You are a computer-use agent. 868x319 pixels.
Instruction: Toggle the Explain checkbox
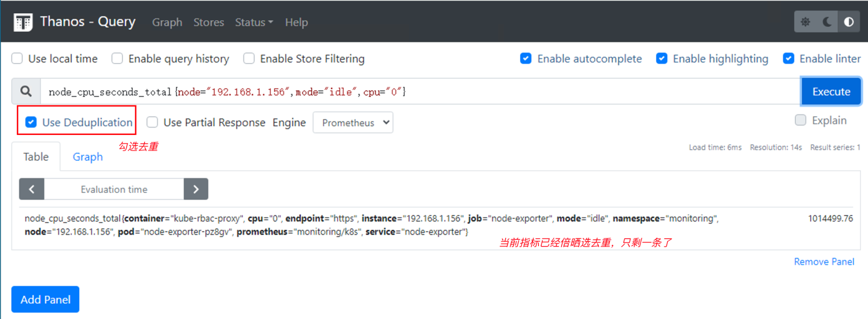(801, 120)
